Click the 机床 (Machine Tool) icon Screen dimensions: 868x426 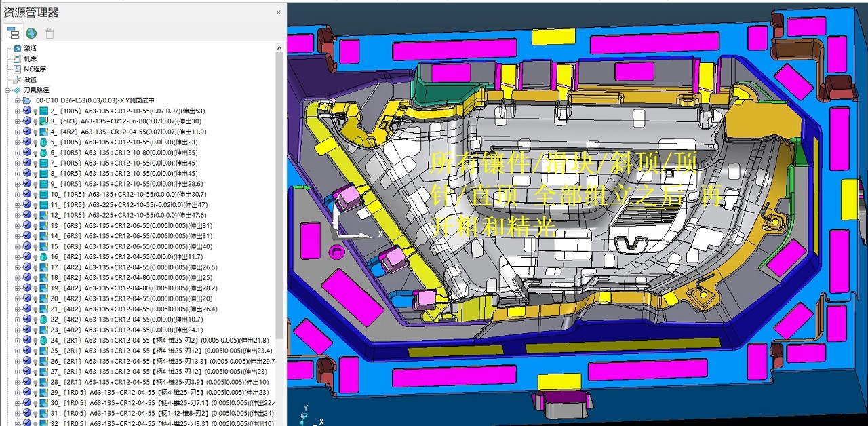(18, 59)
